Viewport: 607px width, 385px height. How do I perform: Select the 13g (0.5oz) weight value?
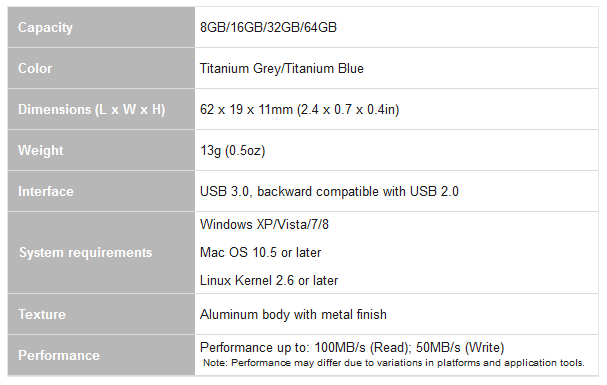click(x=232, y=151)
